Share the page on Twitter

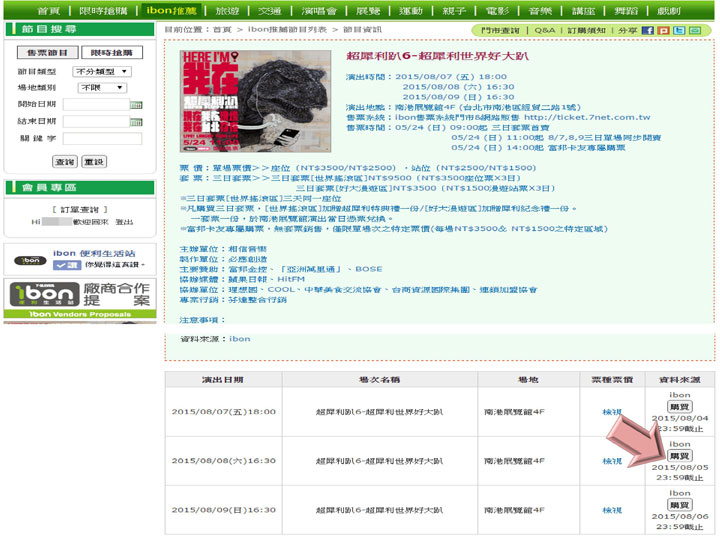[x=679, y=31]
